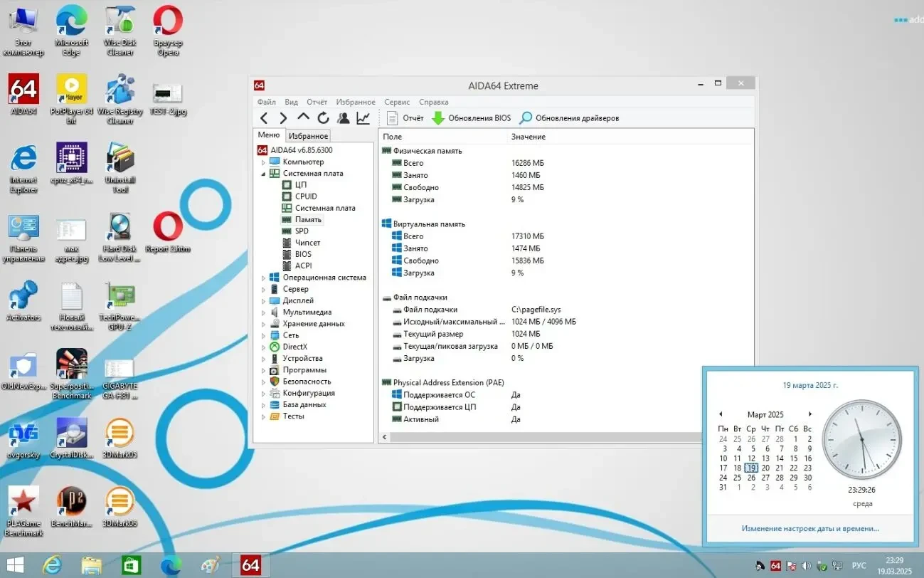Select Конфигурация in the tree
Screen dimensions: 924x578
point(309,393)
